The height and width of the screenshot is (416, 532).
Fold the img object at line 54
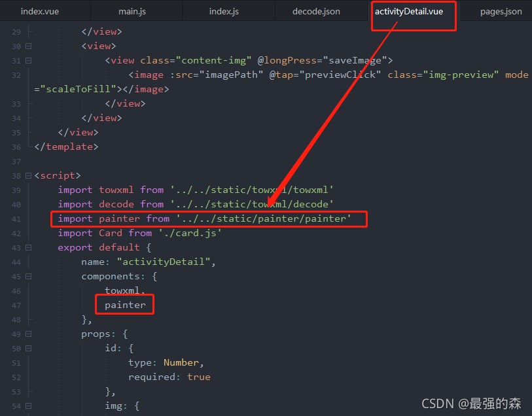coord(29,406)
